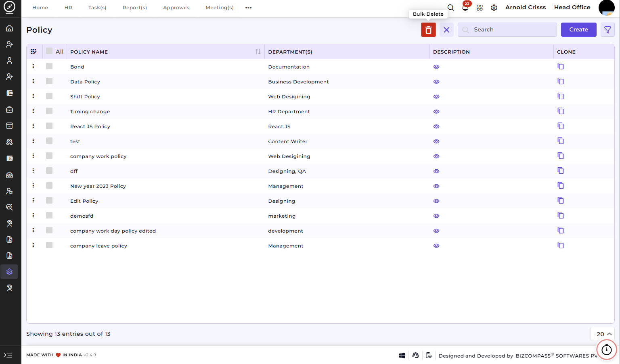Open the HR menu
Screen dimensions: 620x364
point(68,8)
